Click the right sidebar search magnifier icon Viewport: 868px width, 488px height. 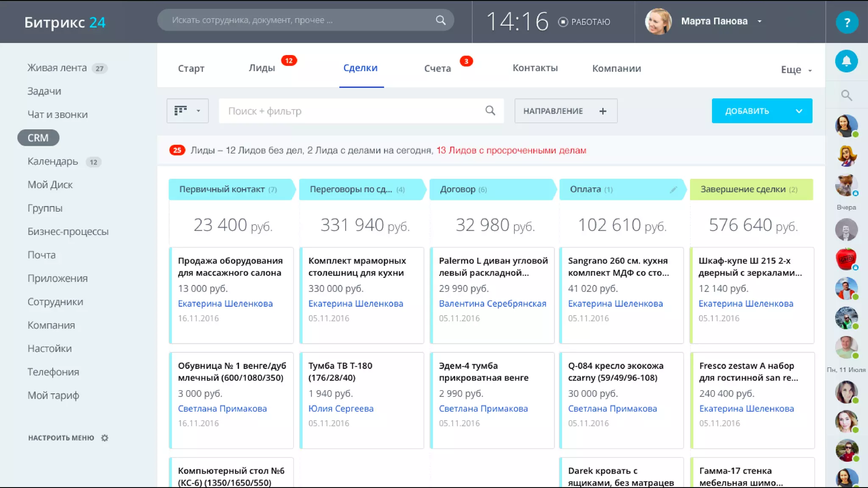846,96
